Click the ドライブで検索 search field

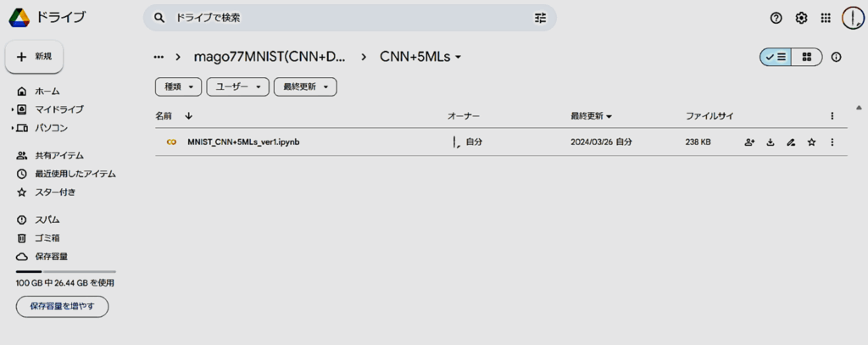coord(348,18)
